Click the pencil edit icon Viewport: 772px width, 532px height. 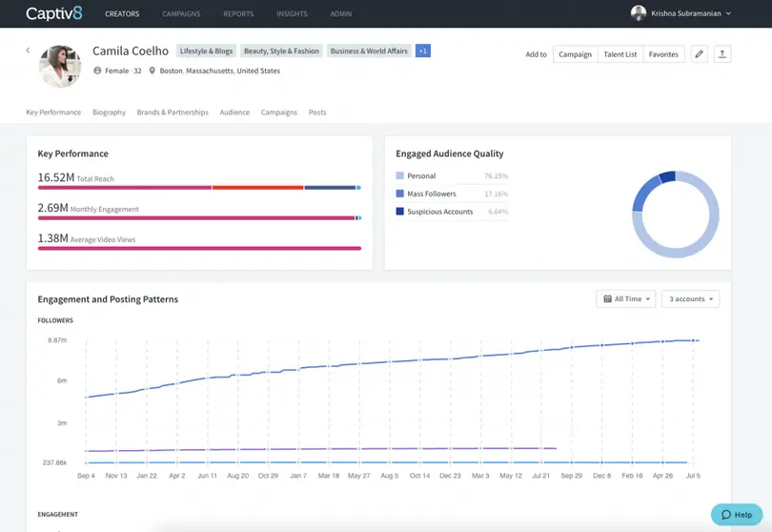coord(700,54)
